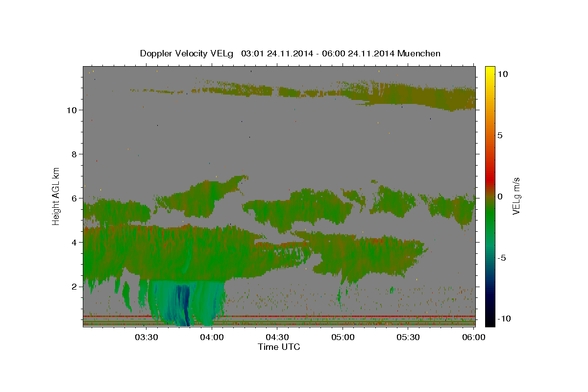
Task: Click the height axis label 2
Action: tap(75, 287)
